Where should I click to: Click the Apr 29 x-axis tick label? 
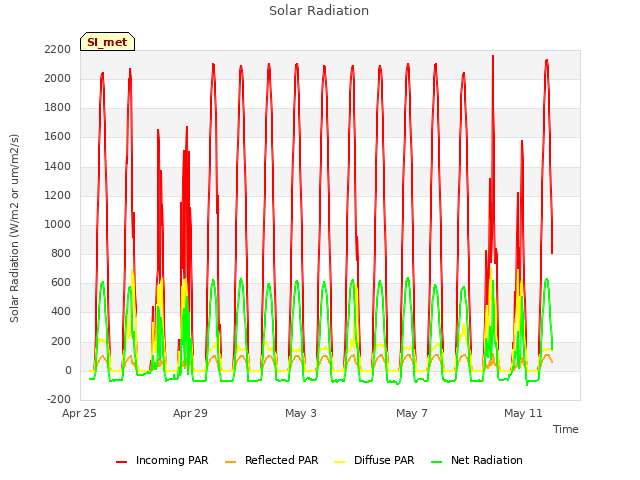point(190,413)
